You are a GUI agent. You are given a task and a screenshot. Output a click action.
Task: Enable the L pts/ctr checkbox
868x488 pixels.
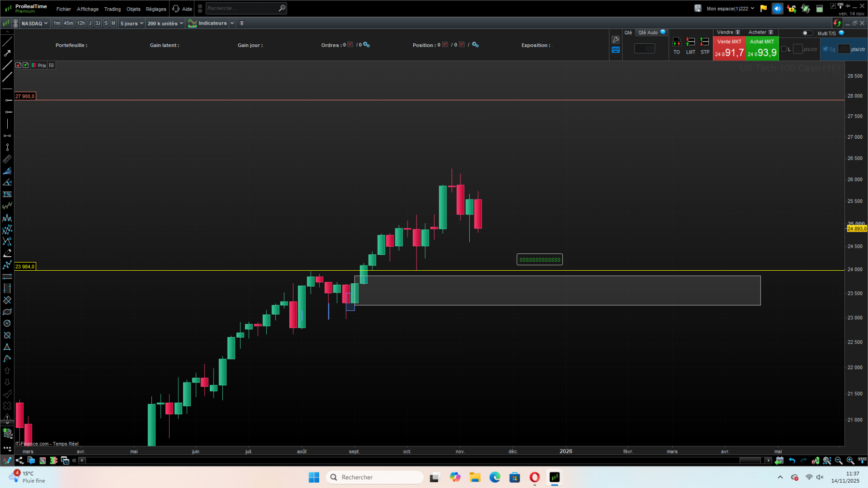(784, 50)
